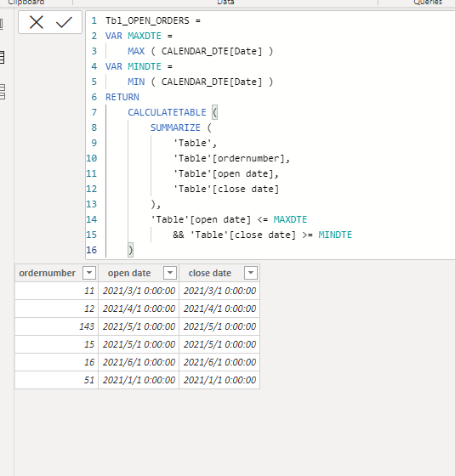The width and height of the screenshot is (455, 476).
Task: Click SUMMARIZE function on line 8
Action: click(175, 127)
